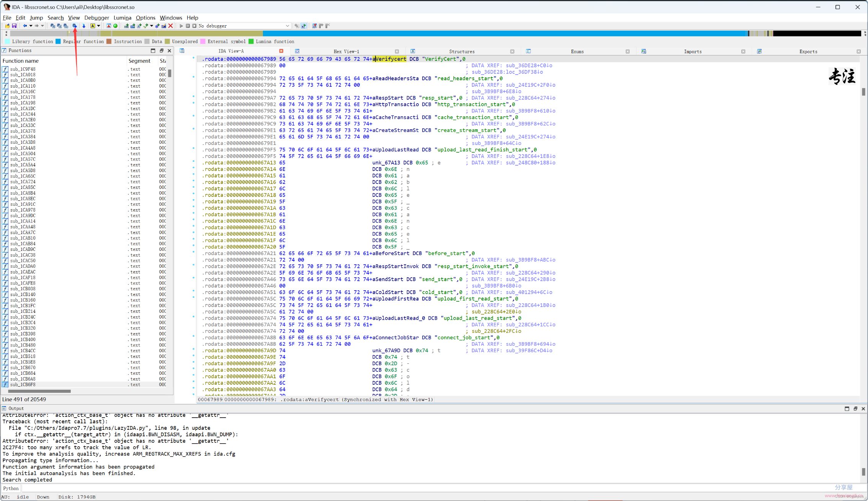
Task: Click the 'Function name' column header
Action: tap(64, 61)
